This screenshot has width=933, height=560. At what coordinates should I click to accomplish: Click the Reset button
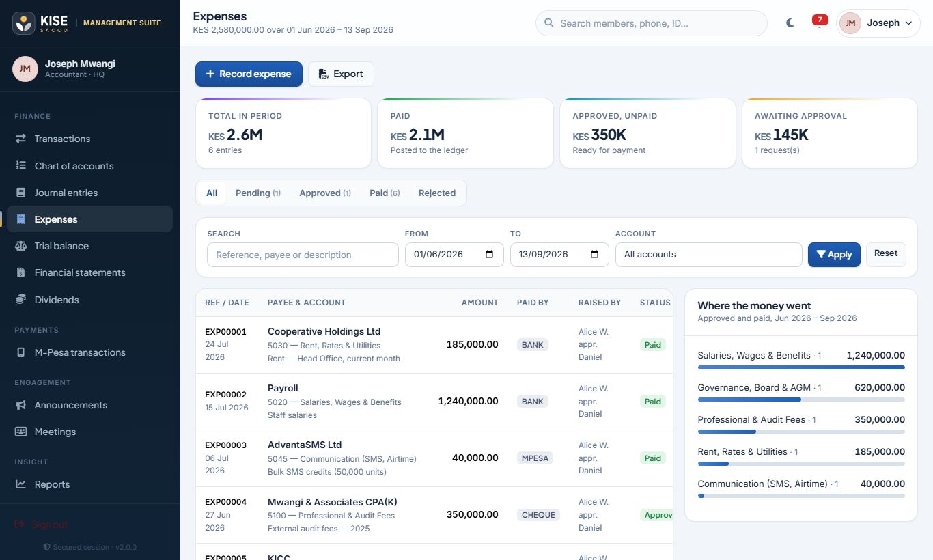[886, 253]
